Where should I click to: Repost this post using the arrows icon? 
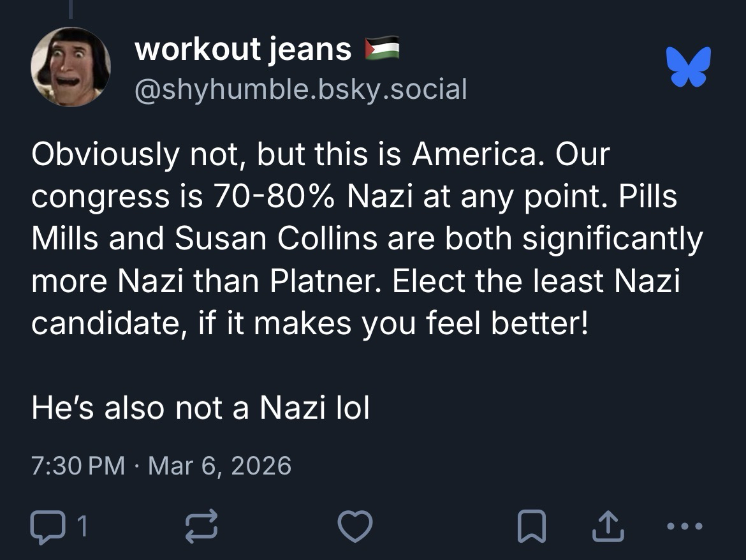200,526
